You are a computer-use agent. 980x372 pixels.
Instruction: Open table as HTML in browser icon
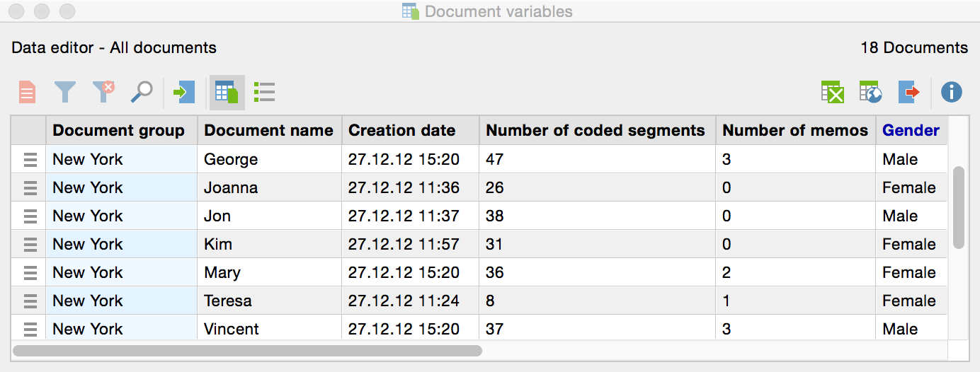tap(870, 92)
